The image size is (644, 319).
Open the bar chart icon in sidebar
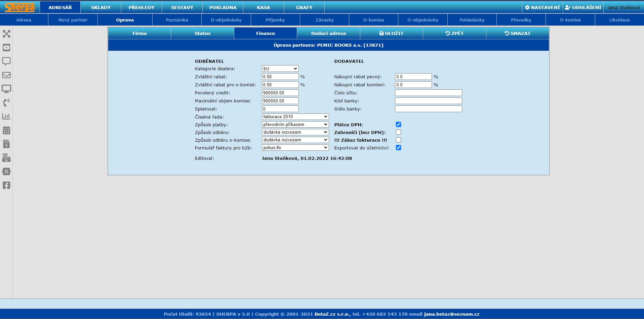click(6, 117)
